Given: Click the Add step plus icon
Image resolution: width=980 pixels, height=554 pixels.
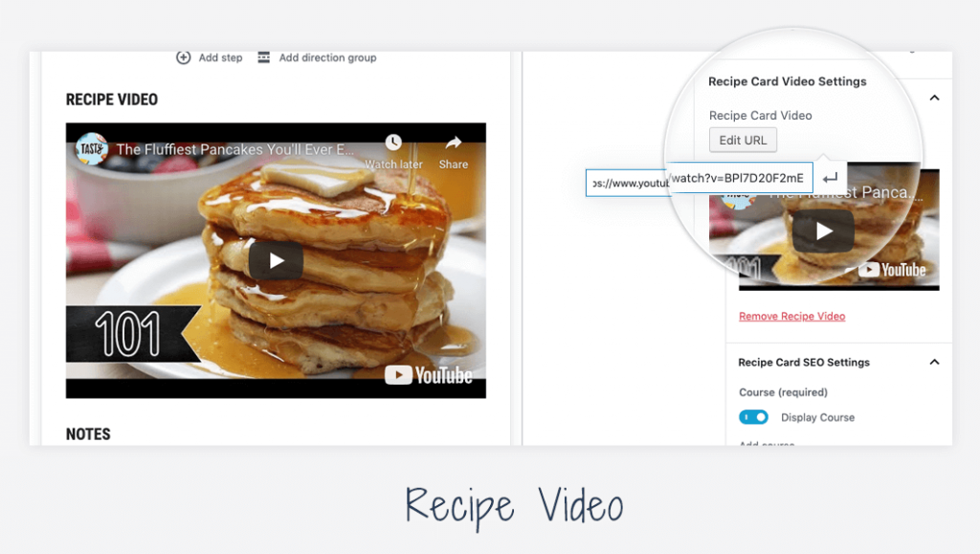Looking at the screenshot, I should point(183,57).
